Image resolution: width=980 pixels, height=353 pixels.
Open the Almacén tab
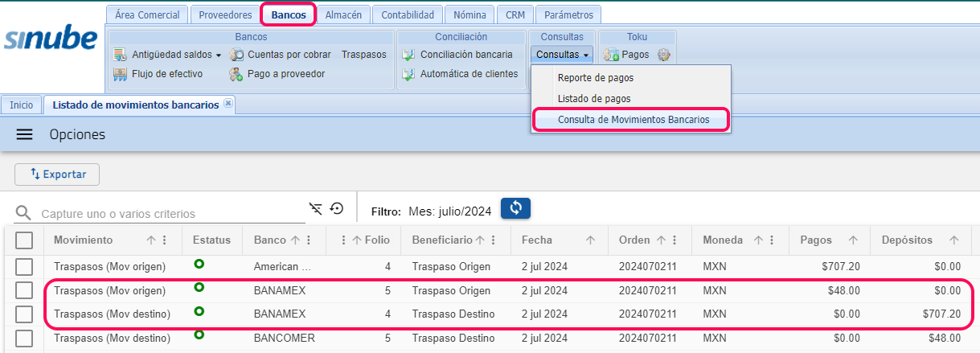point(343,14)
